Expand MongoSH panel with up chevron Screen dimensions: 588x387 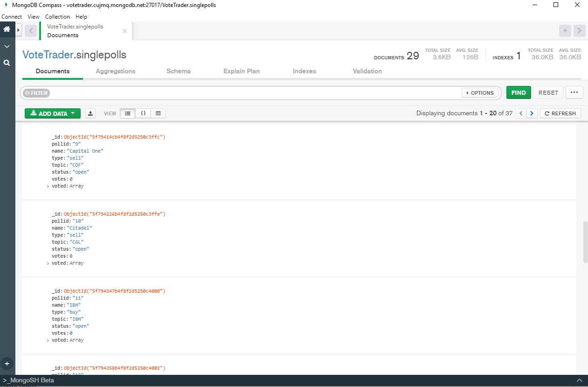(580, 380)
